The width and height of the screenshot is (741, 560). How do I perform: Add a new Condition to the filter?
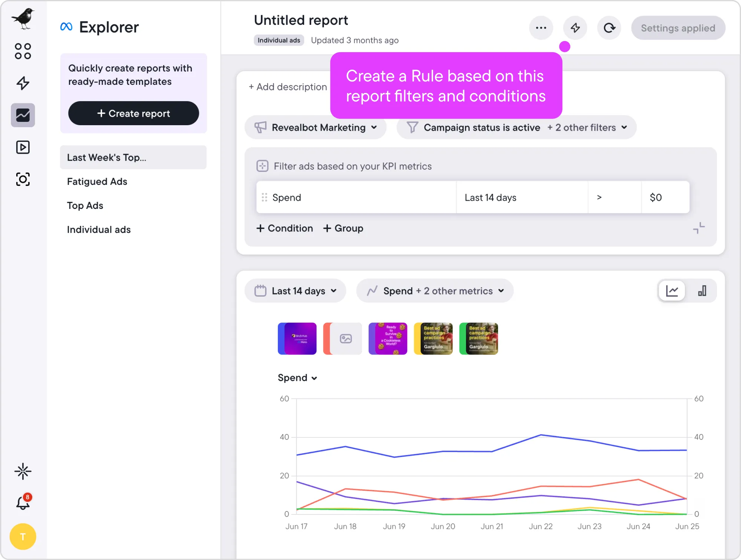click(285, 228)
